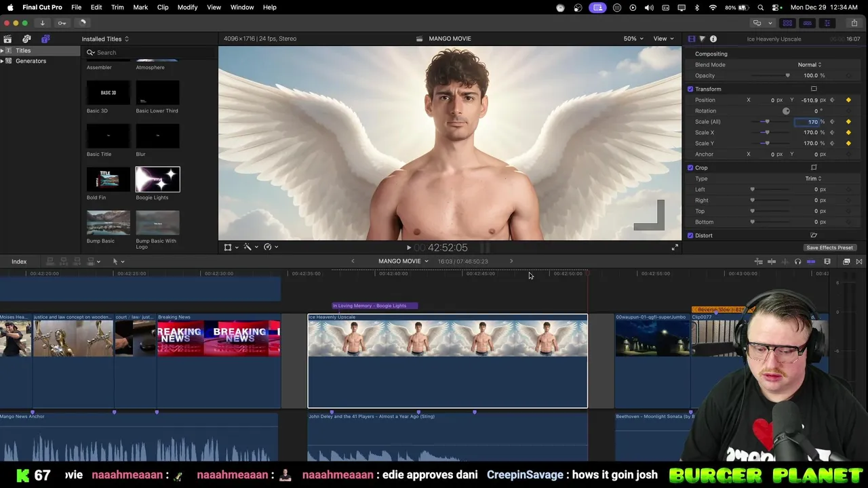Viewport: 868px width, 488px height.
Task: Show the Photos and Audio sidebar icon
Action: click(26, 39)
